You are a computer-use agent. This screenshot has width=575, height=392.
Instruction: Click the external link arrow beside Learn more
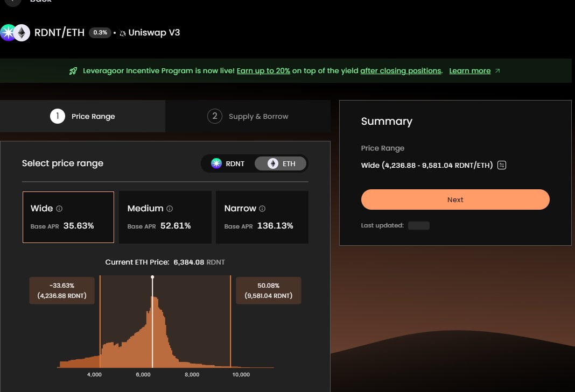click(x=497, y=70)
